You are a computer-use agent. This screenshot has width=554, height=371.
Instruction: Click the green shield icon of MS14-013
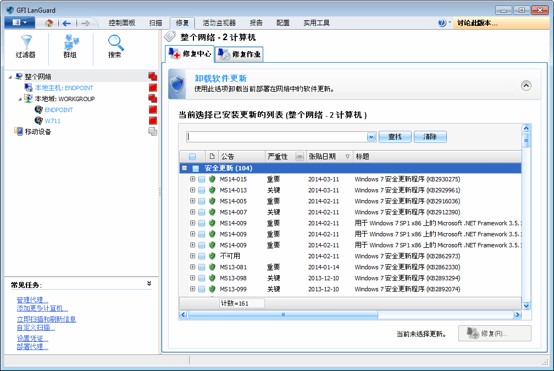[212, 190]
